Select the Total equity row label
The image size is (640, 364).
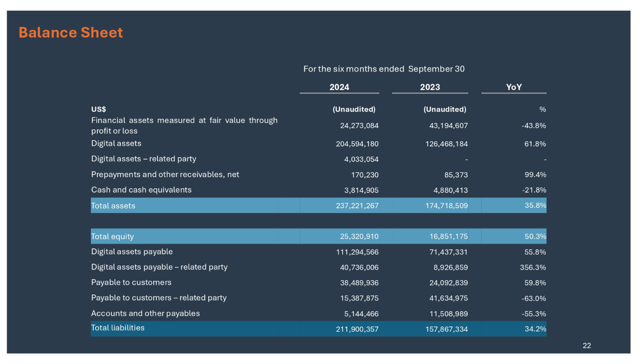pos(113,236)
